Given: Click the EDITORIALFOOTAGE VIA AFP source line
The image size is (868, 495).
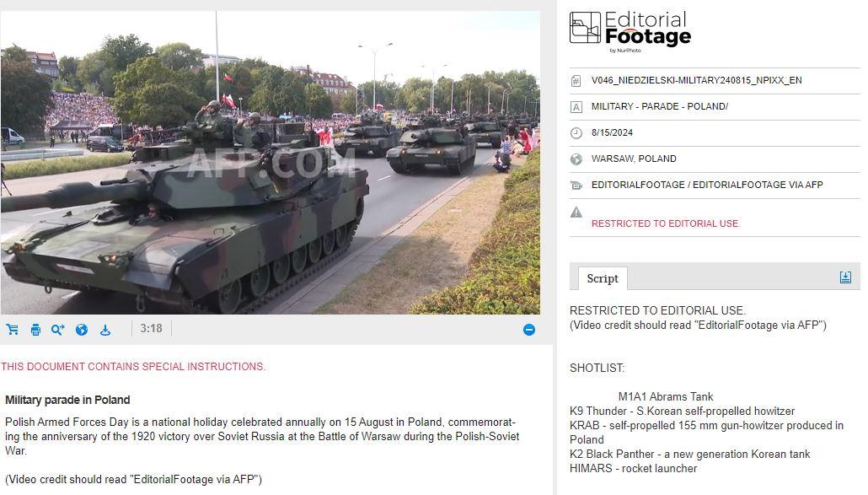Looking at the screenshot, I should tap(707, 185).
